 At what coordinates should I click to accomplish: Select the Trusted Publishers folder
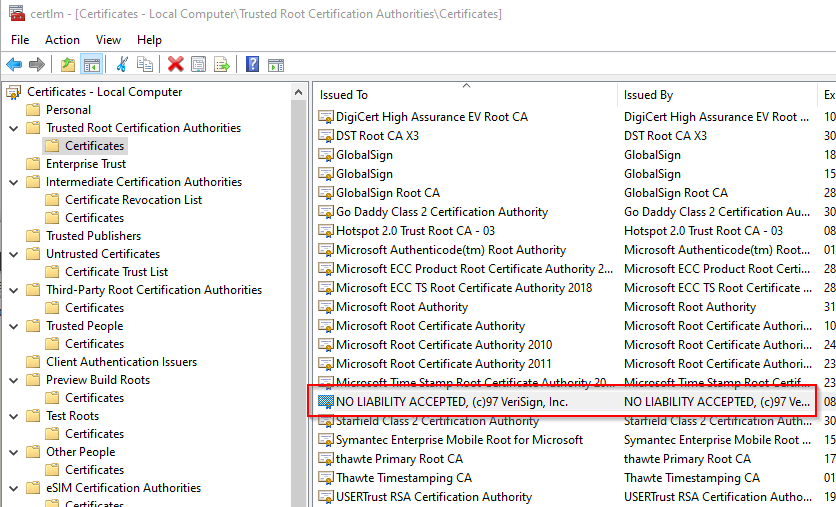[x=93, y=236]
